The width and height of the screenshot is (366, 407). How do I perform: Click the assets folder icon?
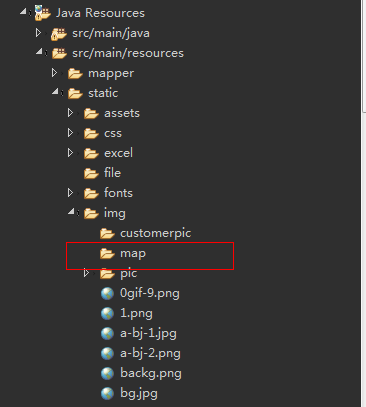pyautogui.click(x=91, y=113)
